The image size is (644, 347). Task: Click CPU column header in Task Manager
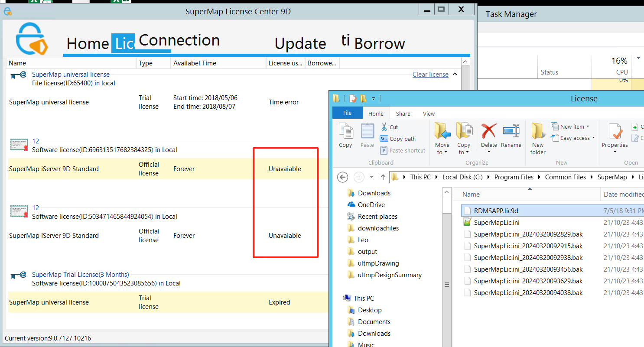tap(611, 66)
